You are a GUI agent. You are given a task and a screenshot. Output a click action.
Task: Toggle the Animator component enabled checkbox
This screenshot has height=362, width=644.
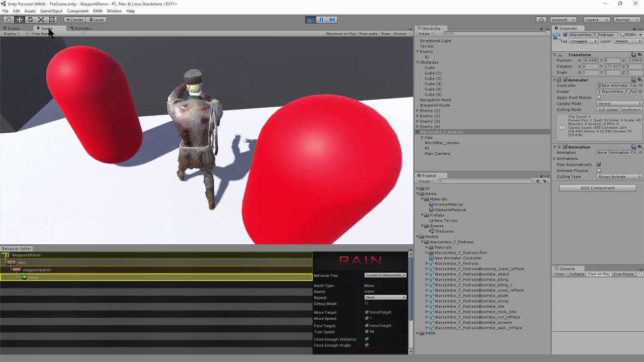tap(565, 80)
